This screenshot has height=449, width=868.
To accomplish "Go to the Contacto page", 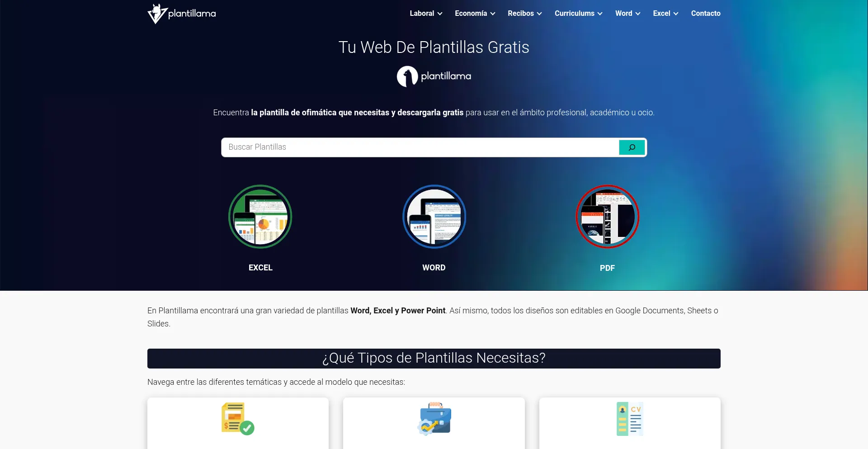I will click(706, 14).
